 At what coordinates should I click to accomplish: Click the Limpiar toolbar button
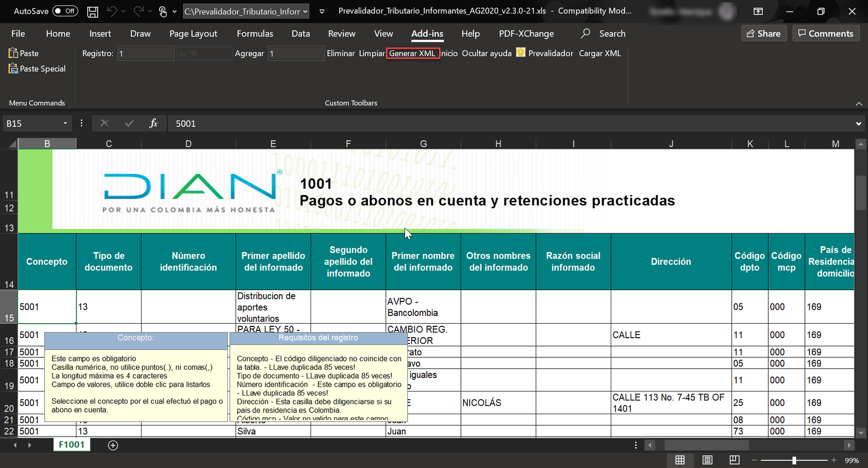pos(372,53)
